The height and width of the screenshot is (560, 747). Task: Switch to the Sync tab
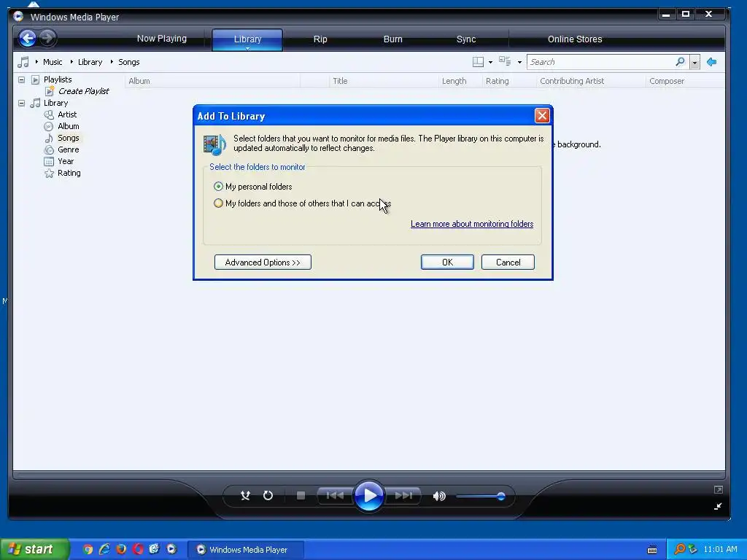click(x=466, y=39)
